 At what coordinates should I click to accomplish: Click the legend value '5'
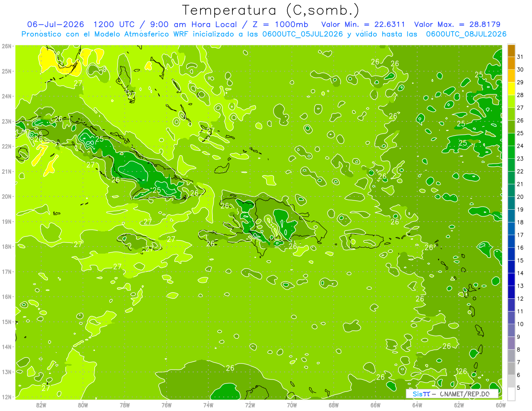(x=519, y=388)
